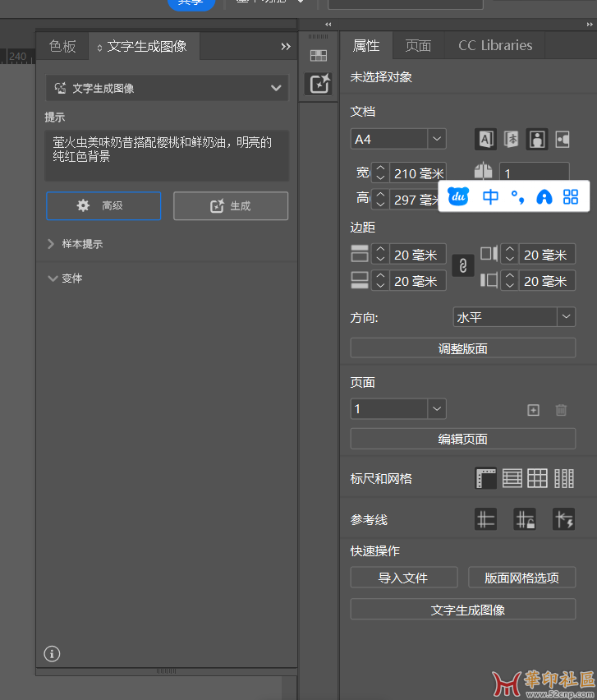Click the input method skin A icon
Image resolution: width=597 pixels, height=700 pixels.
coord(544,196)
